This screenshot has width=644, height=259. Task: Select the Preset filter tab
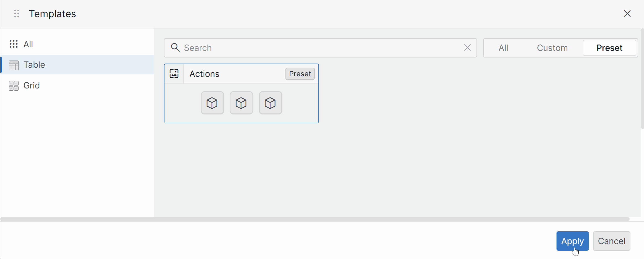(x=609, y=48)
